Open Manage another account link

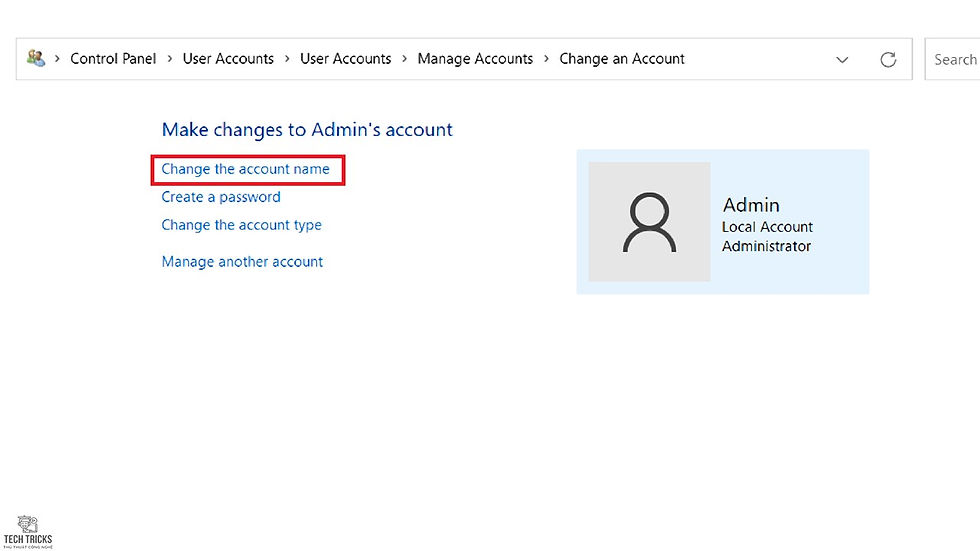pos(242,262)
